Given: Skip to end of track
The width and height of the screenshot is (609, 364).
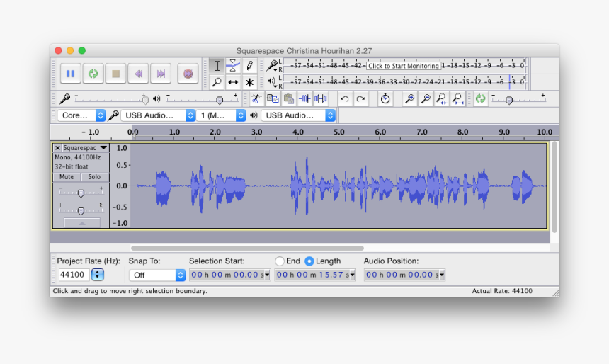Looking at the screenshot, I should tap(161, 74).
